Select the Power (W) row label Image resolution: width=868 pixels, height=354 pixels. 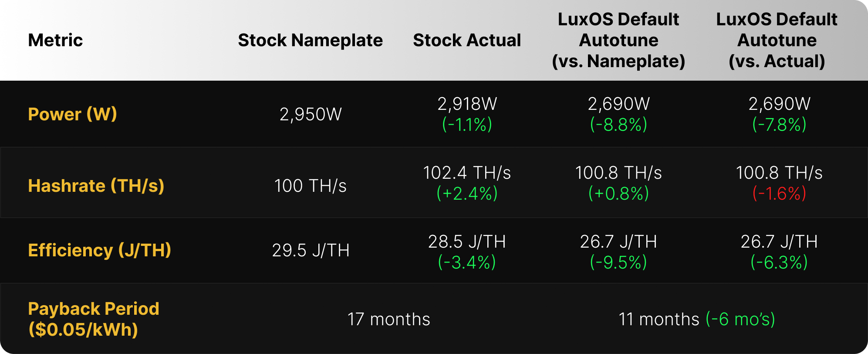click(72, 114)
